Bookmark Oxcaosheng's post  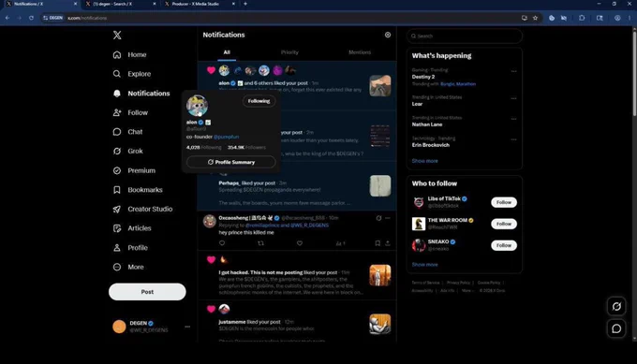click(x=378, y=243)
